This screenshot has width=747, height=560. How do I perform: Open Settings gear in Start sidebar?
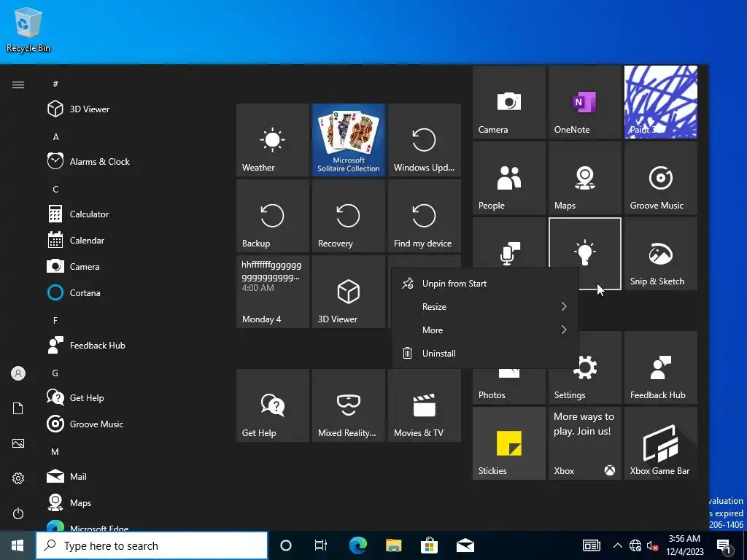click(x=18, y=478)
